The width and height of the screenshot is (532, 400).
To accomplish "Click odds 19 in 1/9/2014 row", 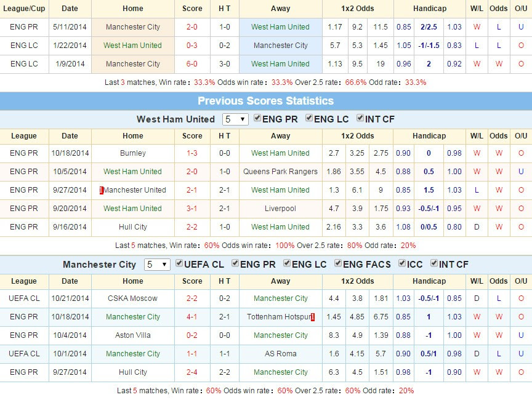I will [x=381, y=64].
